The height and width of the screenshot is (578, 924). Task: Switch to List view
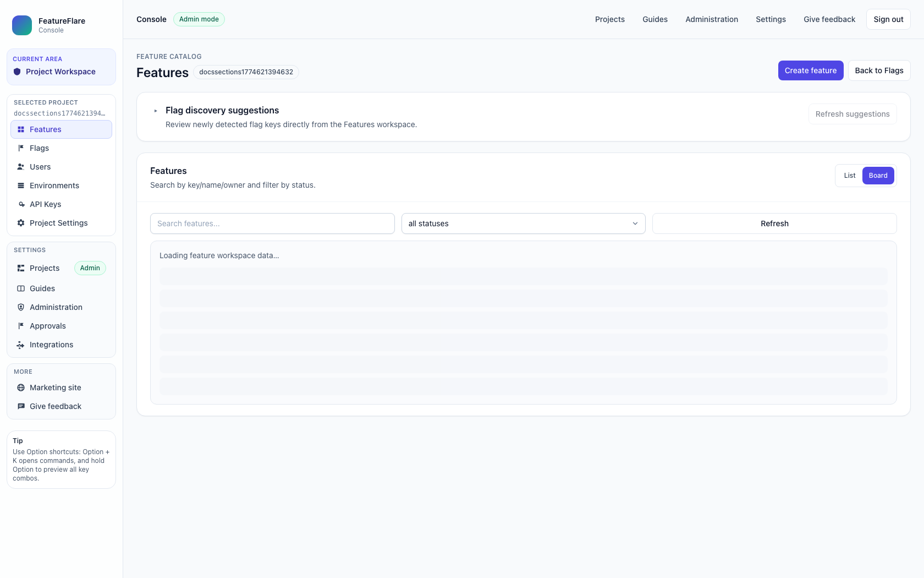[850, 176]
